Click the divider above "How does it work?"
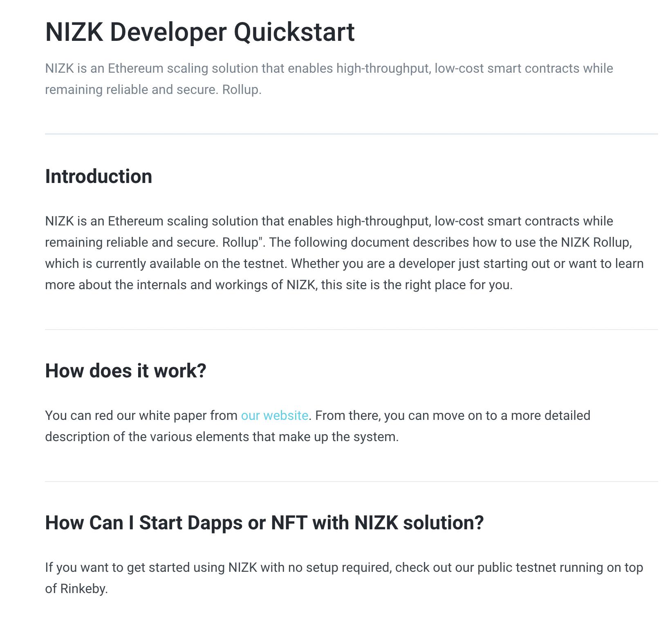This screenshot has height=620, width=672. click(351, 330)
